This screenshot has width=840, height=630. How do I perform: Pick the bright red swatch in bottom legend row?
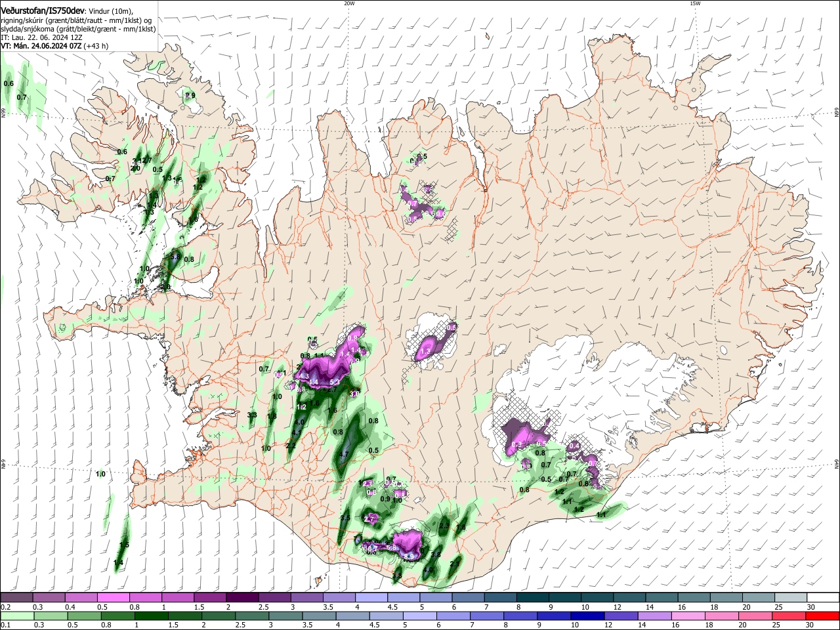(824, 616)
